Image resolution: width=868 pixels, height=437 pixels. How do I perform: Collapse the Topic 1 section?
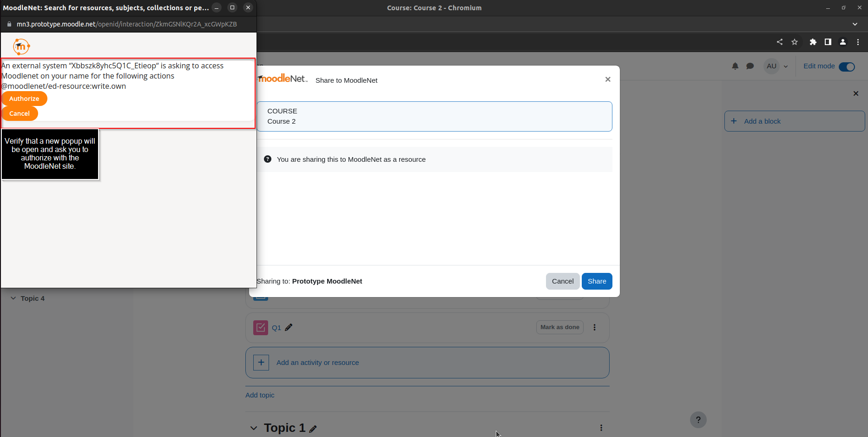(x=254, y=428)
